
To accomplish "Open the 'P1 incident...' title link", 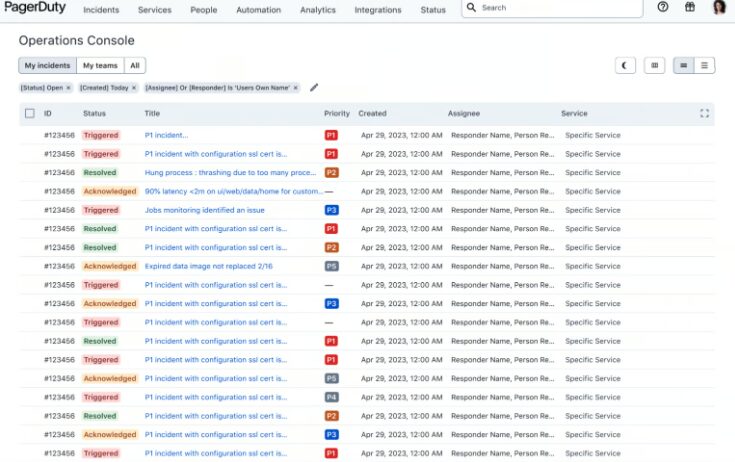I will [x=166, y=135].
